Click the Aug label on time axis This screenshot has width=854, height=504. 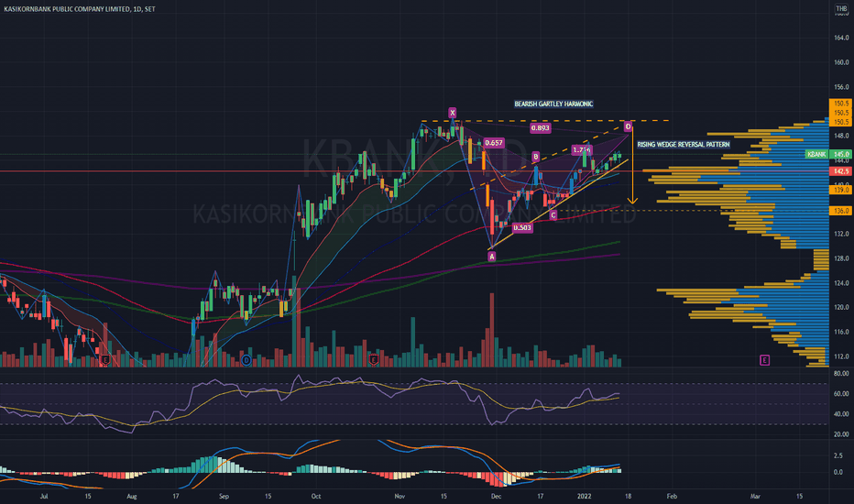pyautogui.click(x=132, y=497)
